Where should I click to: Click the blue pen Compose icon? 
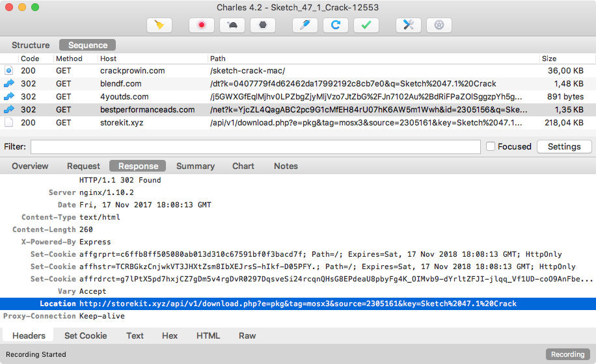(305, 25)
